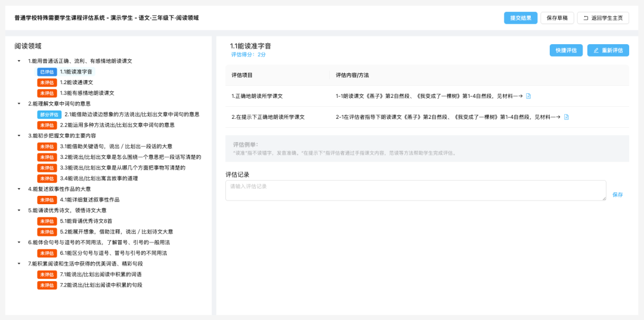Click the 已评估 status tag on 1.1
This screenshot has width=644, height=320.
pos(47,72)
